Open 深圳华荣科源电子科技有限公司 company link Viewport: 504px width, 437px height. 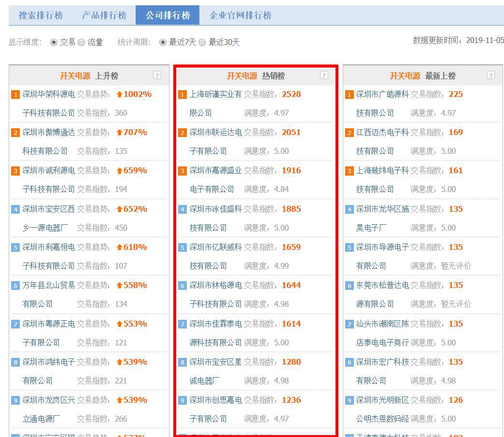[x=49, y=103]
